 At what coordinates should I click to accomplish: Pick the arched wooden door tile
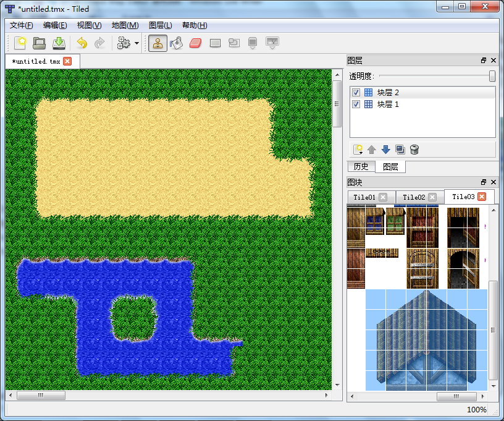pyautogui.click(x=422, y=269)
